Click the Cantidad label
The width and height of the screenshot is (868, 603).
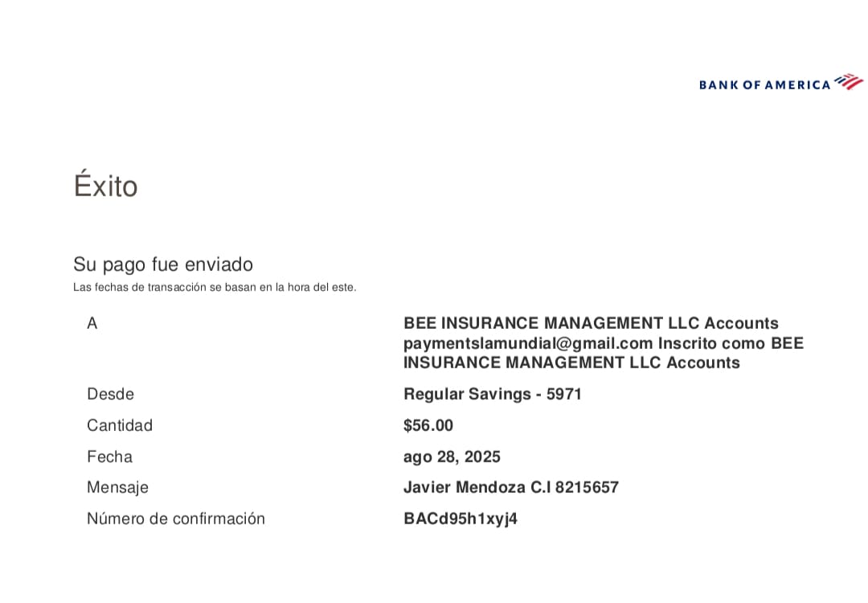120,425
